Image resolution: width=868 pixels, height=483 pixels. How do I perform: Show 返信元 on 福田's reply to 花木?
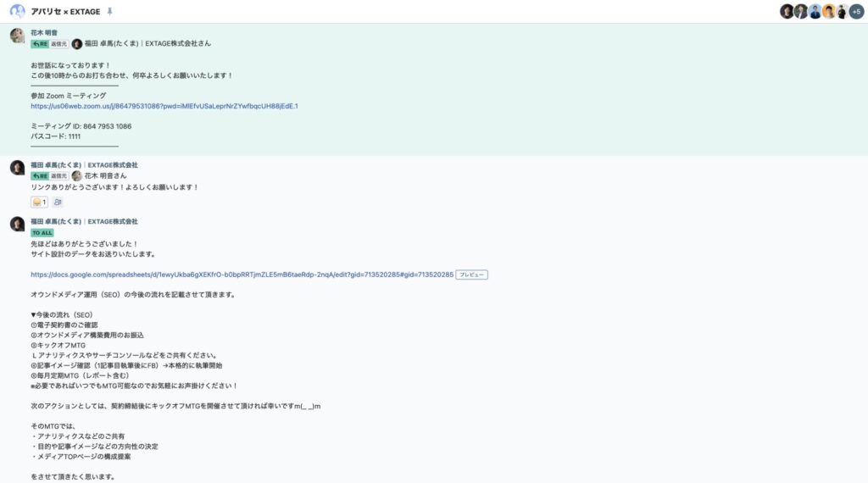59,175
